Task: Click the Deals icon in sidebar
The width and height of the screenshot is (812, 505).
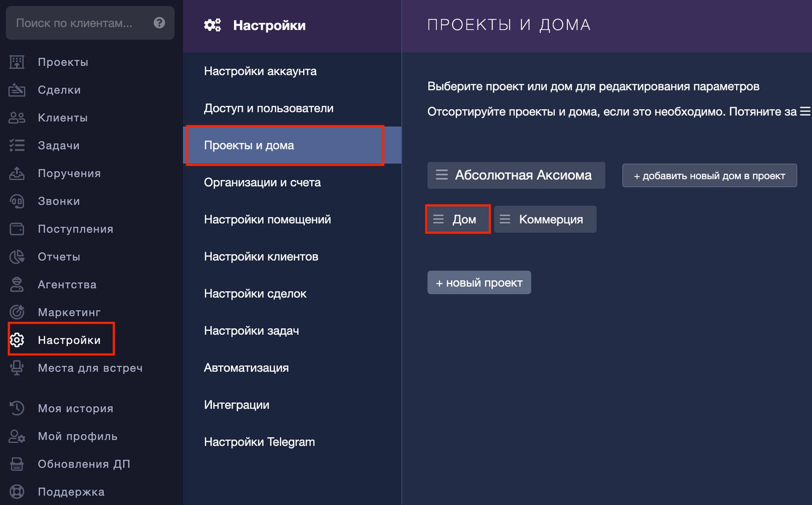Action: point(17,90)
